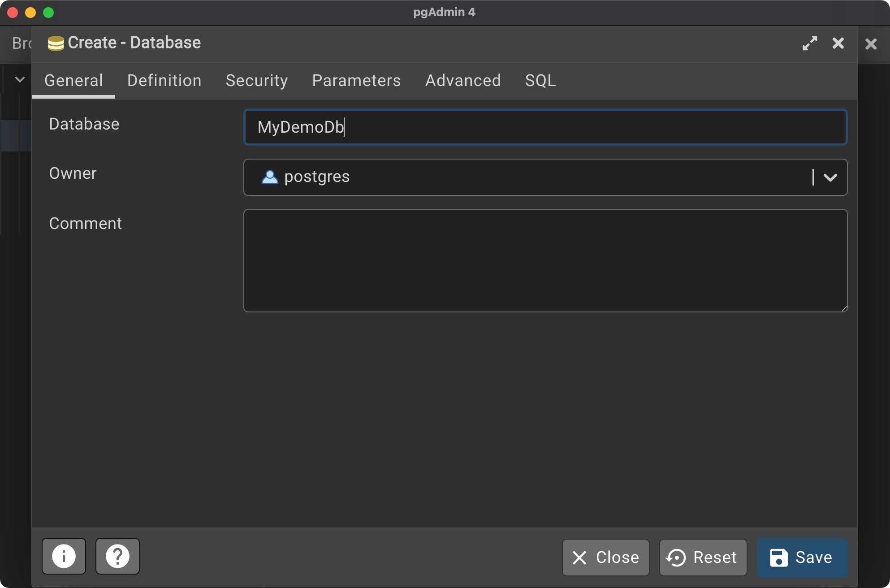Click the Close button
The image size is (890, 588).
(605, 558)
